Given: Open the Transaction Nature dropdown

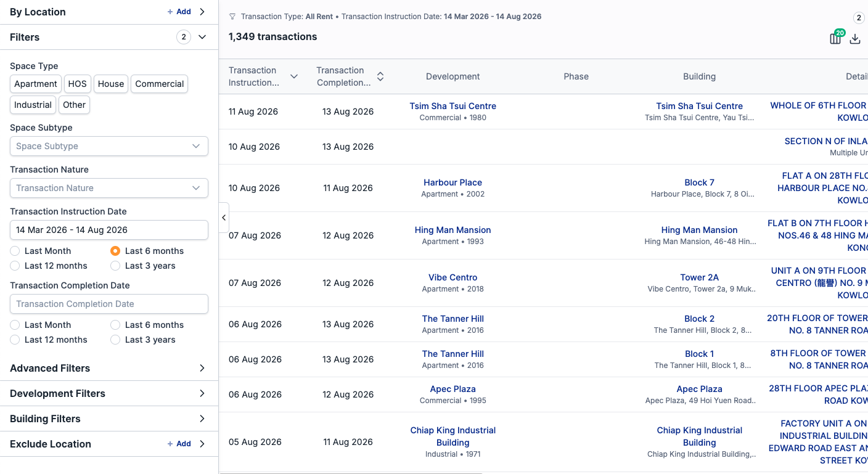Looking at the screenshot, I should click(109, 188).
